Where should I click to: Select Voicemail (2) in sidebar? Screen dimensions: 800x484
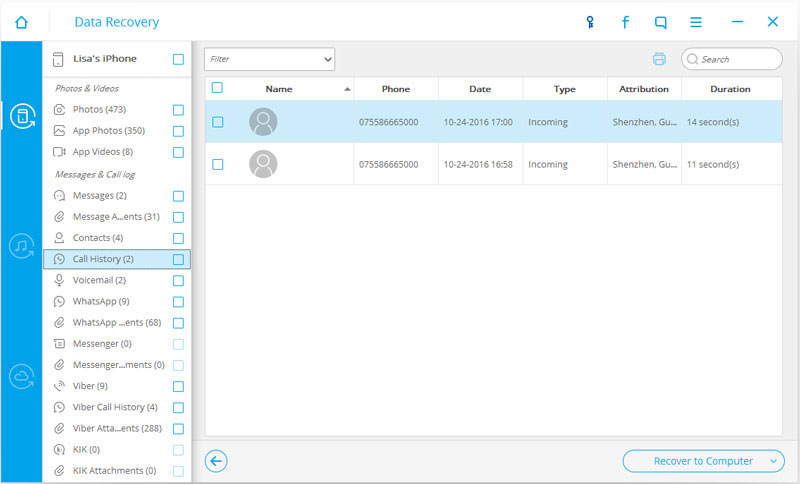click(99, 280)
